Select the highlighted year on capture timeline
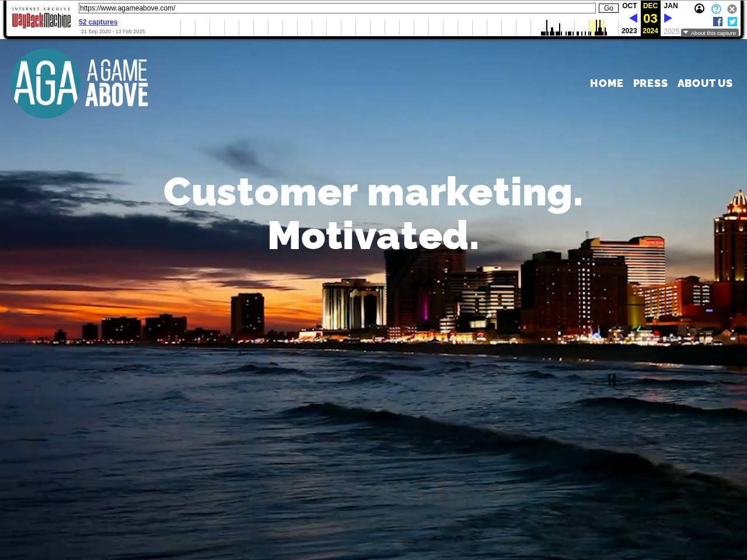747x560 pixels. [596, 27]
